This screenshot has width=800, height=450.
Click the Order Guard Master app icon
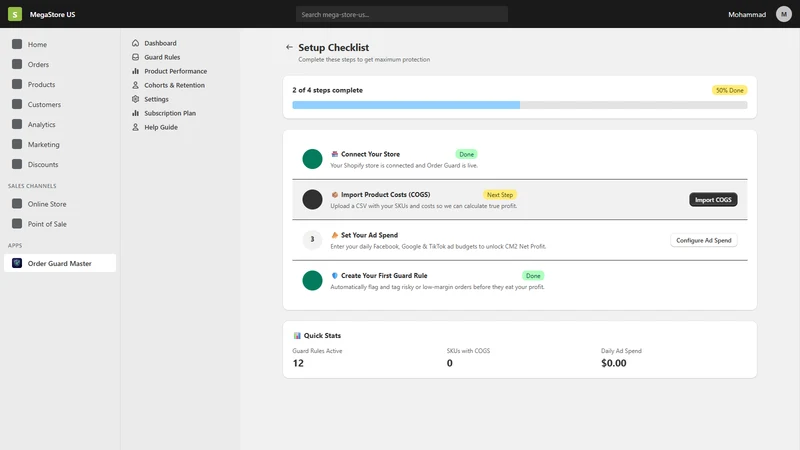(17, 263)
